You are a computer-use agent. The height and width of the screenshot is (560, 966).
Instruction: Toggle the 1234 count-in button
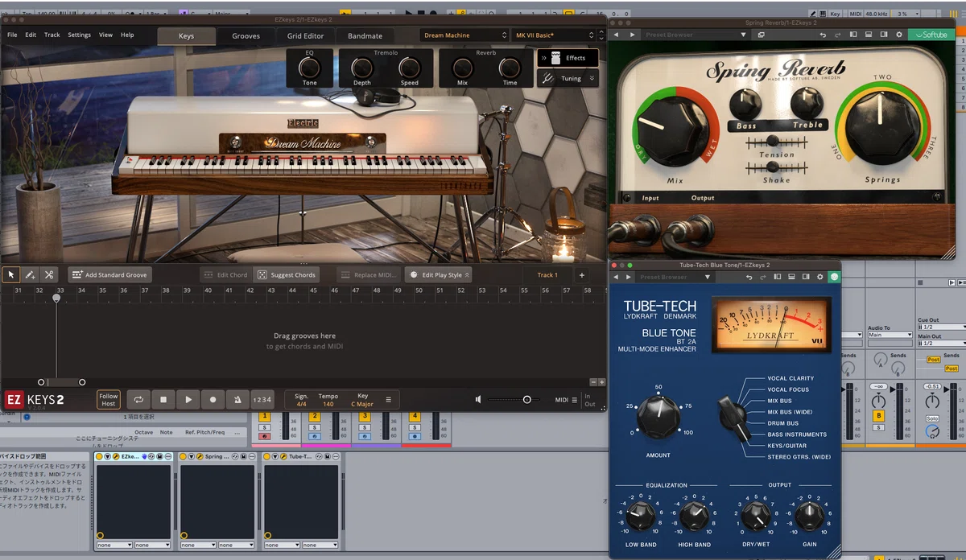click(262, 399)
